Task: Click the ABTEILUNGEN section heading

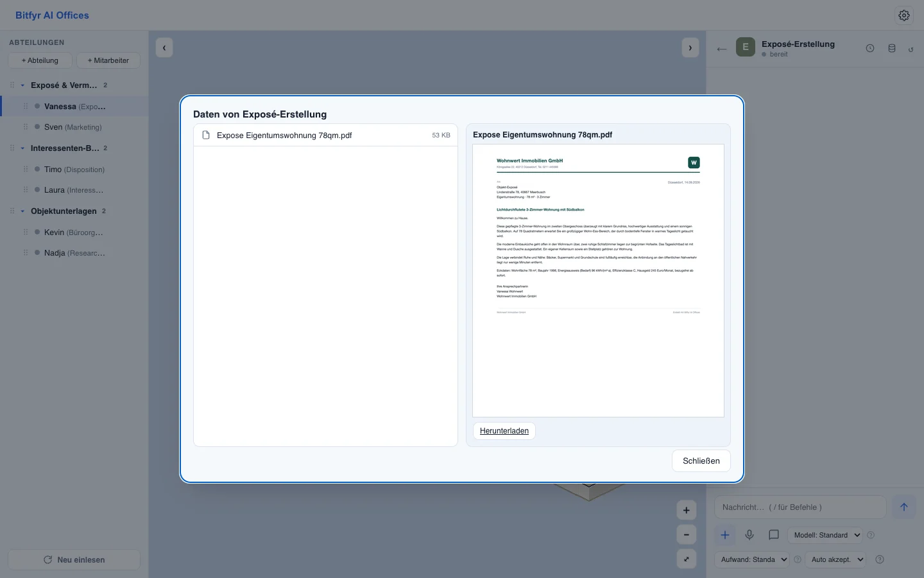Action: [x=37, y=42]
